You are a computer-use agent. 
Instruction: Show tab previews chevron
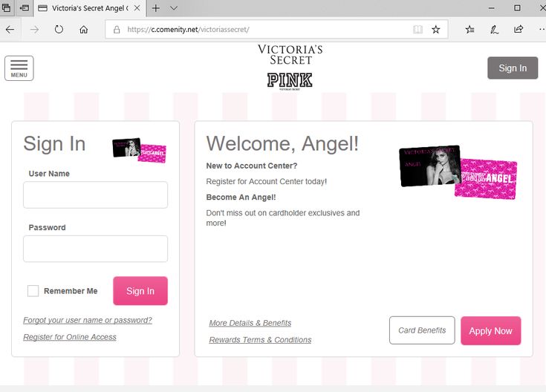tap(174, 8)
